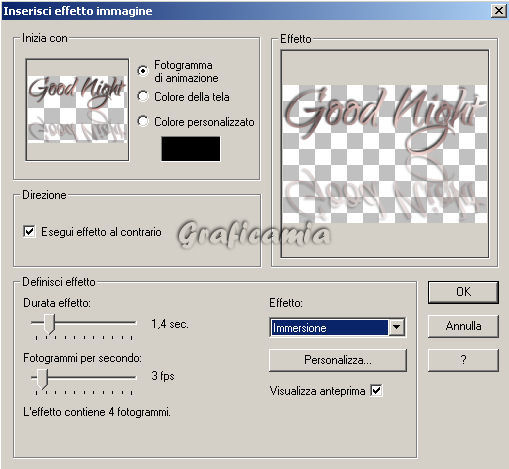
Task: Click the Fotogrammi per secondo slider thumb
Action: point(42,379)
